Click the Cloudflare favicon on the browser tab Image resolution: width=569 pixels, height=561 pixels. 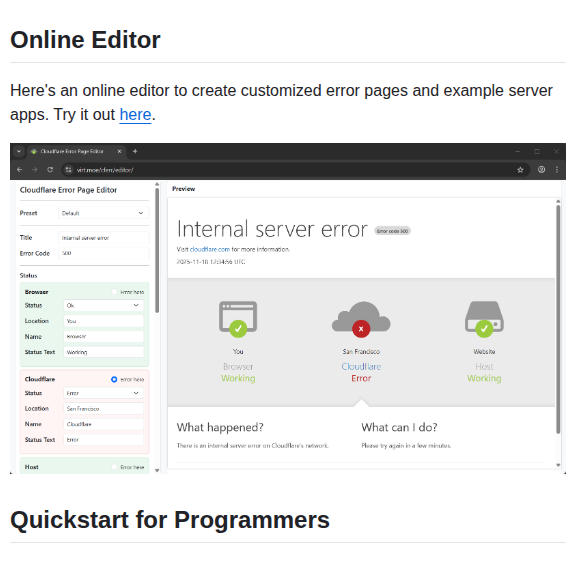pyautogui.click(x=34, y=151)
